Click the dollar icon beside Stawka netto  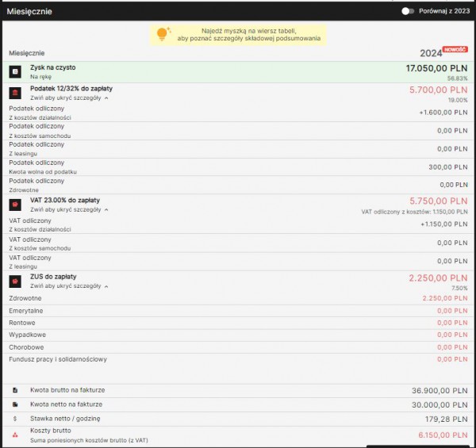14,418
